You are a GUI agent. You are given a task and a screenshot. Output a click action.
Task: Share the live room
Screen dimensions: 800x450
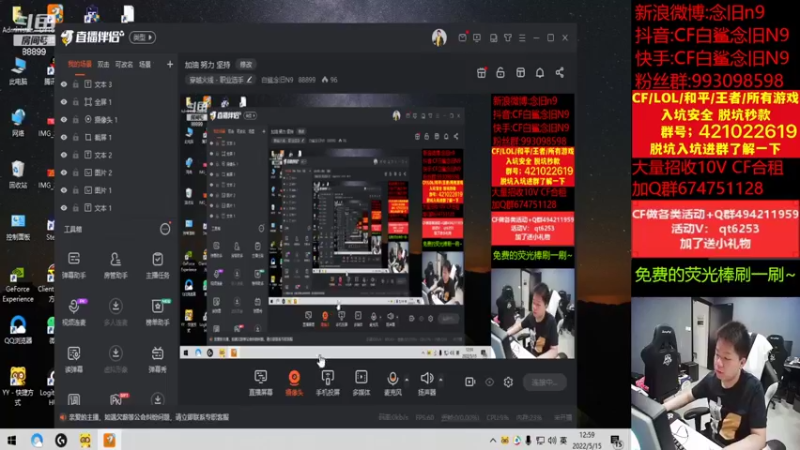(x=560, y=73)
